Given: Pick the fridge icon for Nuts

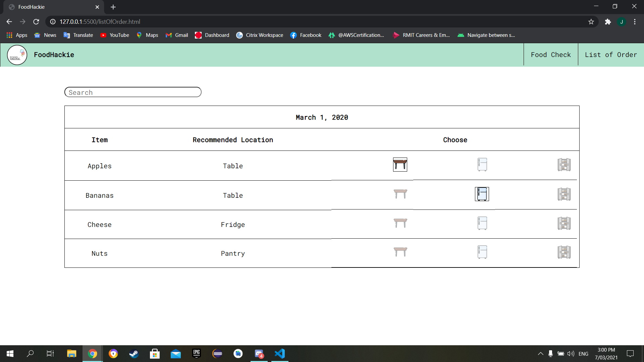Looking at the screenshot, I should tap(482, 252).
